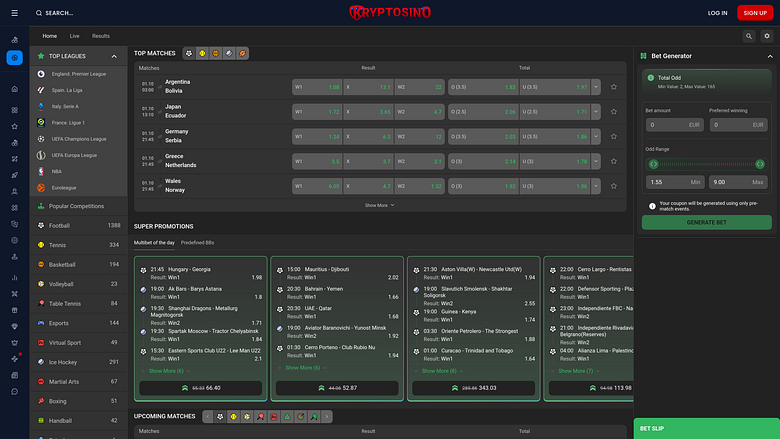Select tennis filter in Top Matches

202,53
